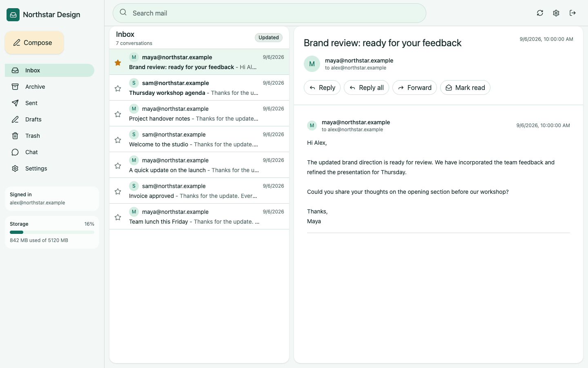Viewport: 588px width, 368px height.
Task: Open the Team lunch this Friday conversation
Action: click(x=199, y=217)
